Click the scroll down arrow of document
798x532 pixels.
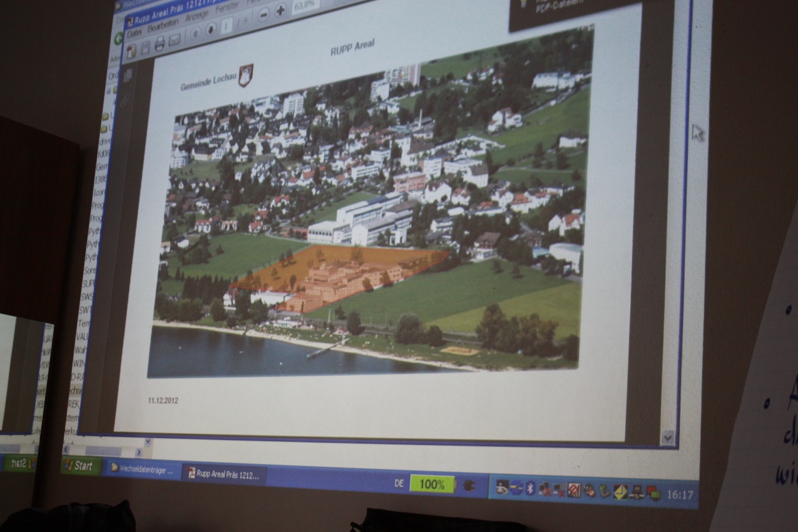[x=668, y=437]
